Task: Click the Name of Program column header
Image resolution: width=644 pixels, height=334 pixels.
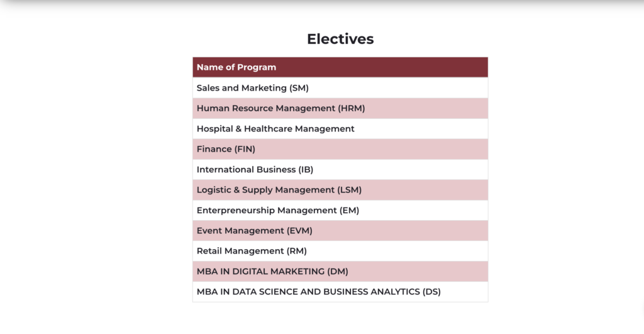Action: (x=236, y=67)
